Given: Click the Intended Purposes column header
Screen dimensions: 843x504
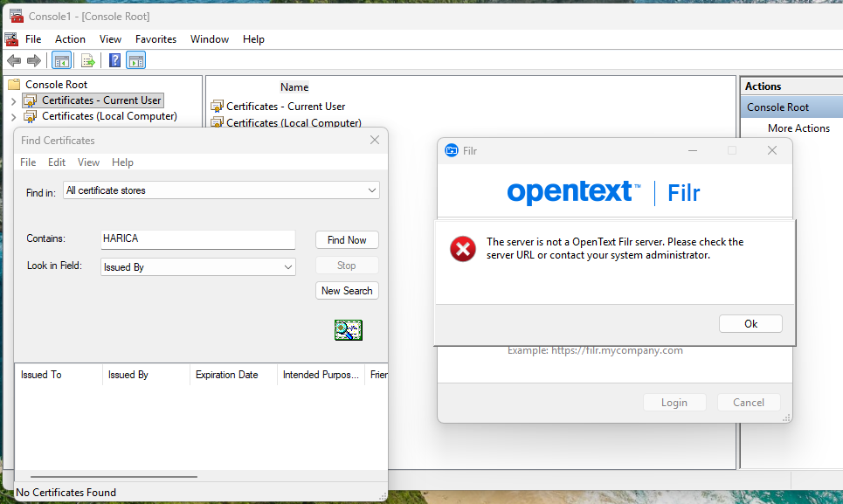Looking at the screenshot, I should pos(321,375).
